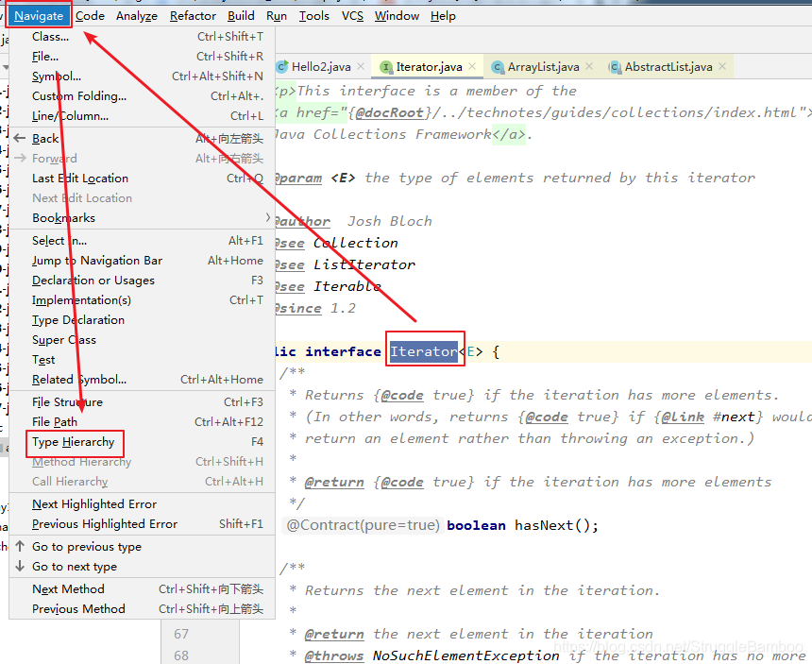Choose Symbol... menu entry

tap(143, 77)
